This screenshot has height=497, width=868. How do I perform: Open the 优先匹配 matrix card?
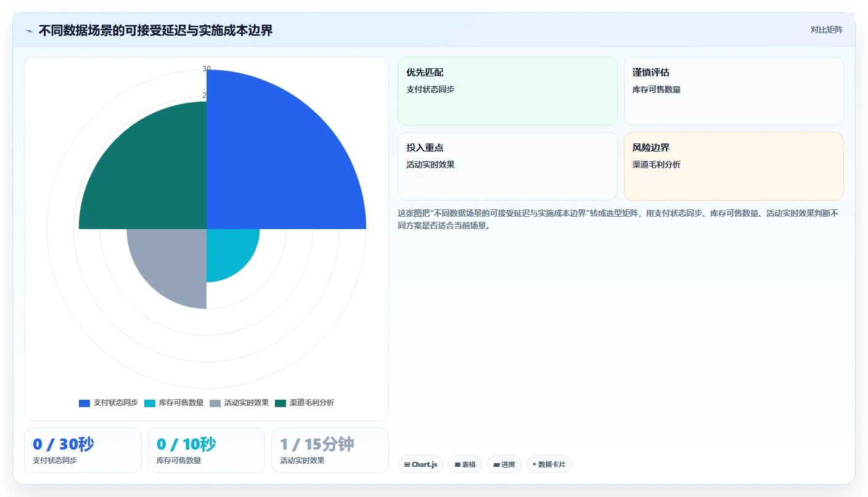tap(507, 91)
